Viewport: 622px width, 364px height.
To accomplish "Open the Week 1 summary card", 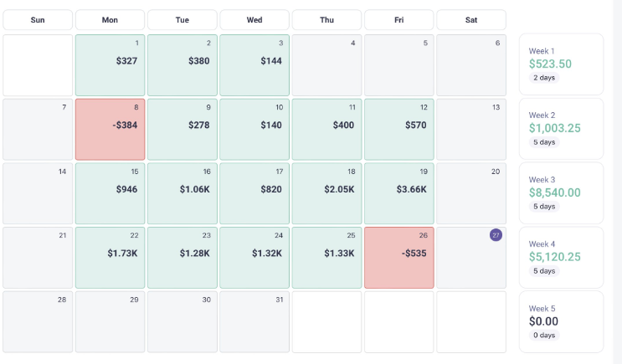I will [561, 64].
